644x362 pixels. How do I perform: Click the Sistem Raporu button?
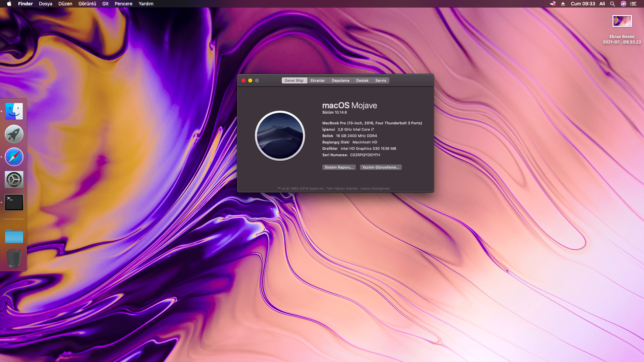click(339, 167)
